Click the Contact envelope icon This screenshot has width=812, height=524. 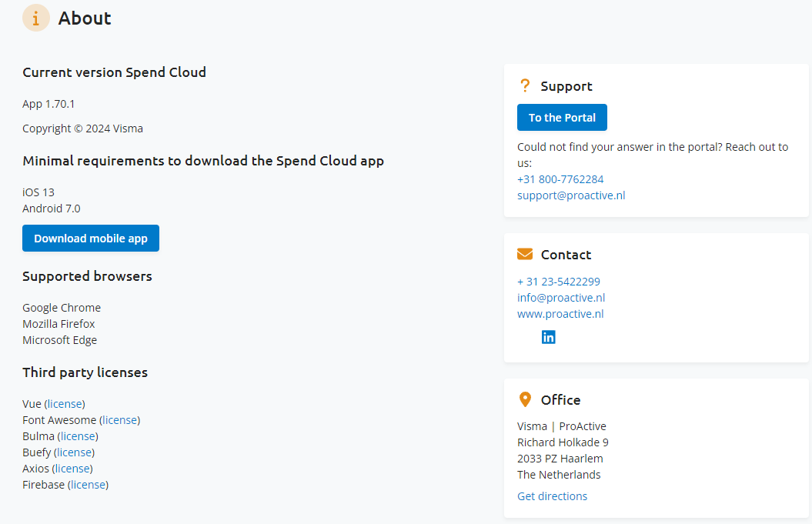[x=525, y=254]
